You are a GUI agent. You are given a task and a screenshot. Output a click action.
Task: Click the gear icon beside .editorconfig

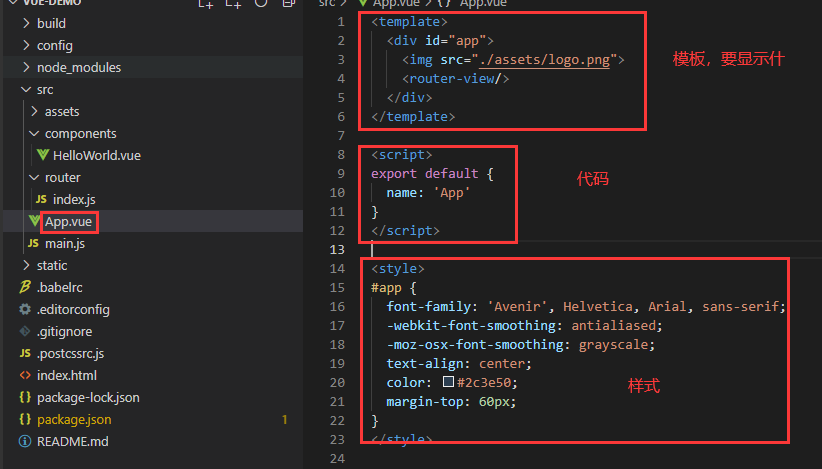tap(25, 309)
